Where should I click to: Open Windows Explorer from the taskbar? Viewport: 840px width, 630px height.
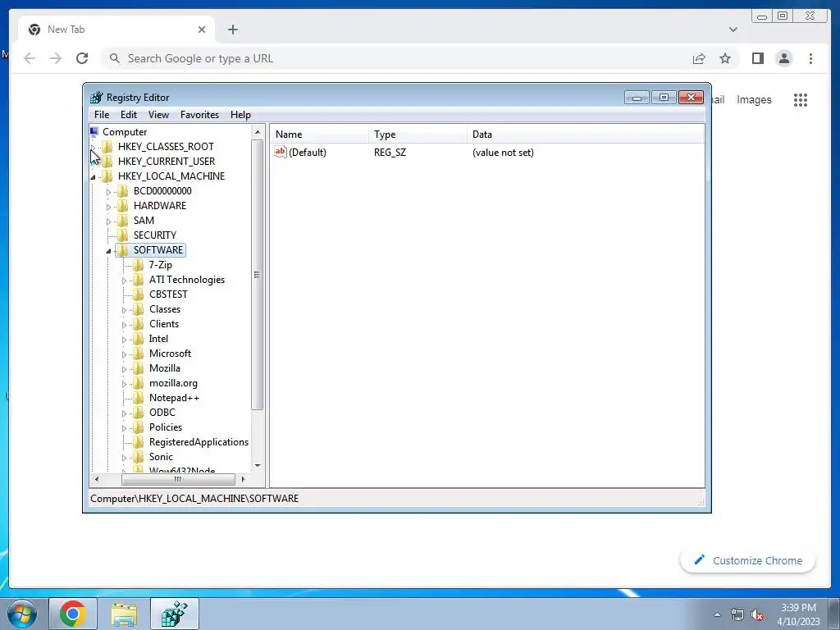(x=124, y=614)
